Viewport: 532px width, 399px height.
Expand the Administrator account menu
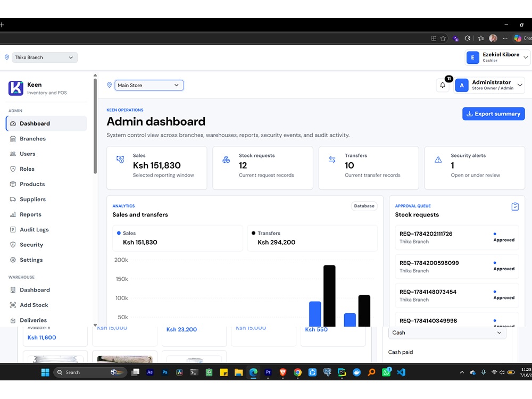click(x=489, y=85)
